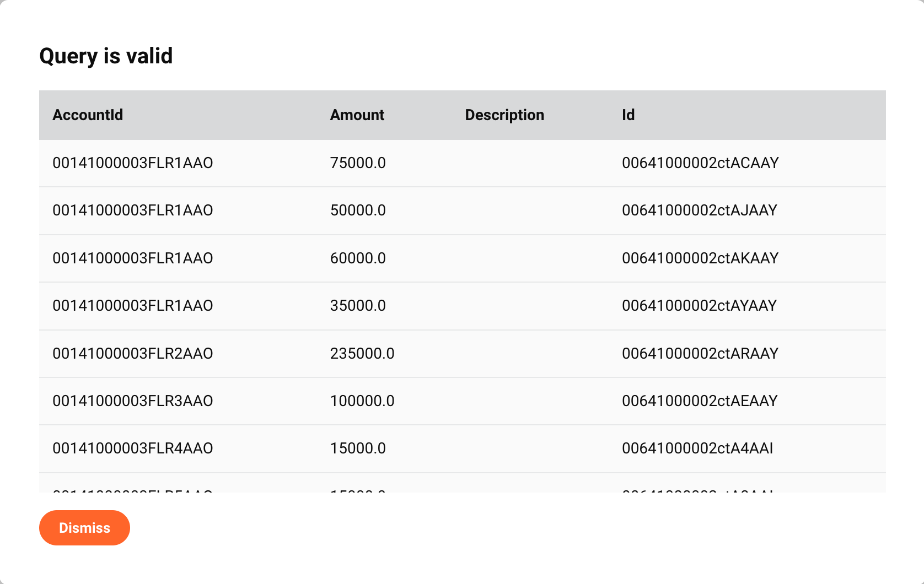Click AccountId 00141000003FLR2AAO
This screenshot has height=584, width=924.
[133, 354]
